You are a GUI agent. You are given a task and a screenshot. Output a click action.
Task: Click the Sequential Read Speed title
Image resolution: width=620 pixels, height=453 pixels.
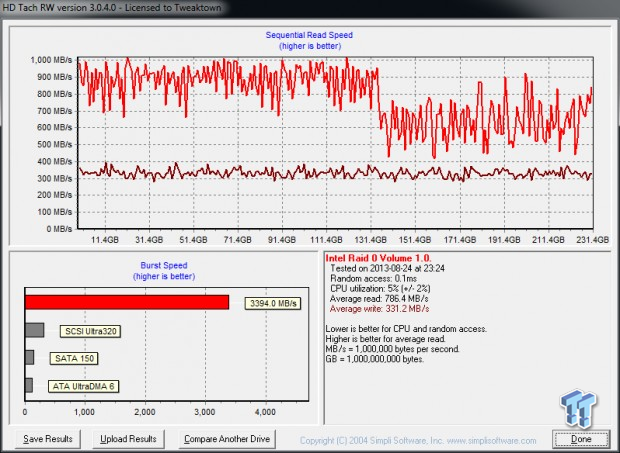point(309,35)
